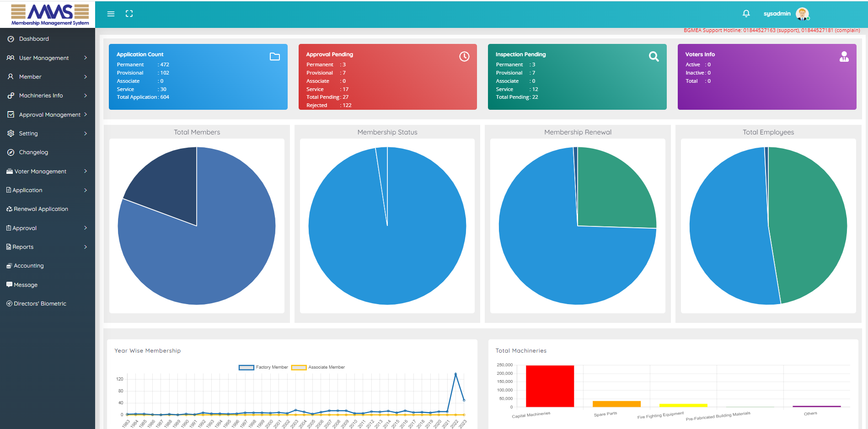Click the magnifier icon in Inspection Pending card

tap(654, 57)
